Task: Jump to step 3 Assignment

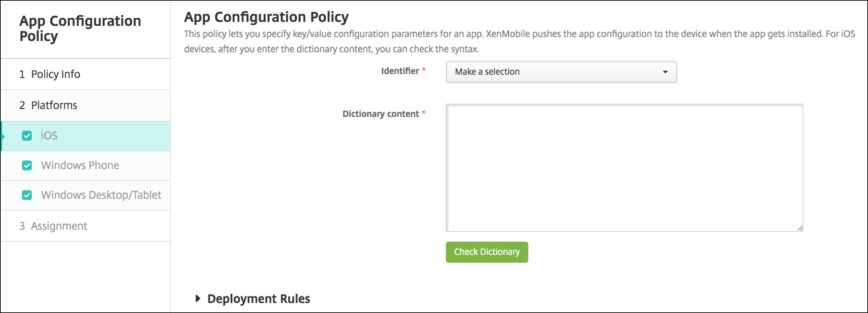Action: tap(53, 226)
